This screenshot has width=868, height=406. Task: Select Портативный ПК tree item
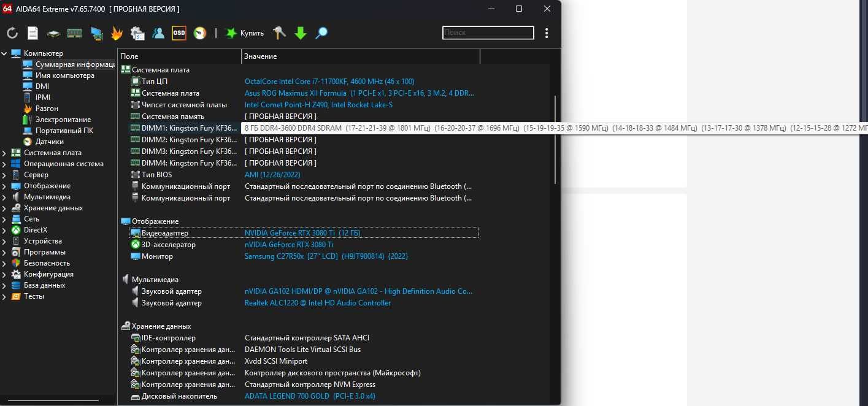64,131
